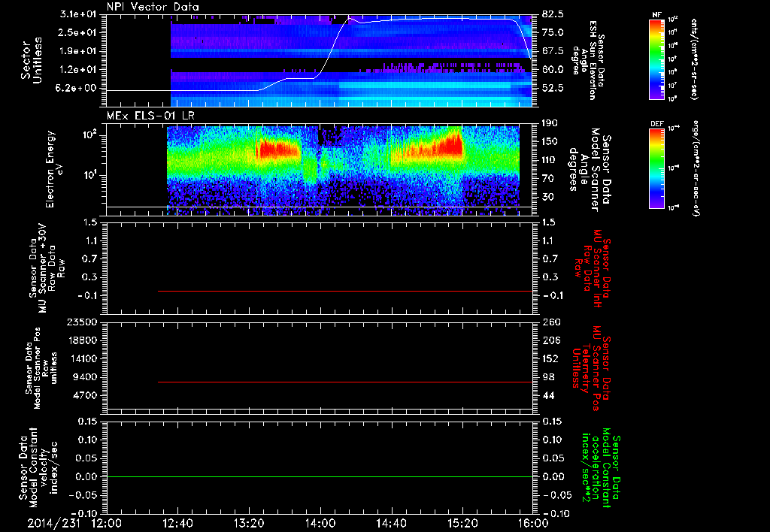Click the 14:40 time axis label

point(391,523)
